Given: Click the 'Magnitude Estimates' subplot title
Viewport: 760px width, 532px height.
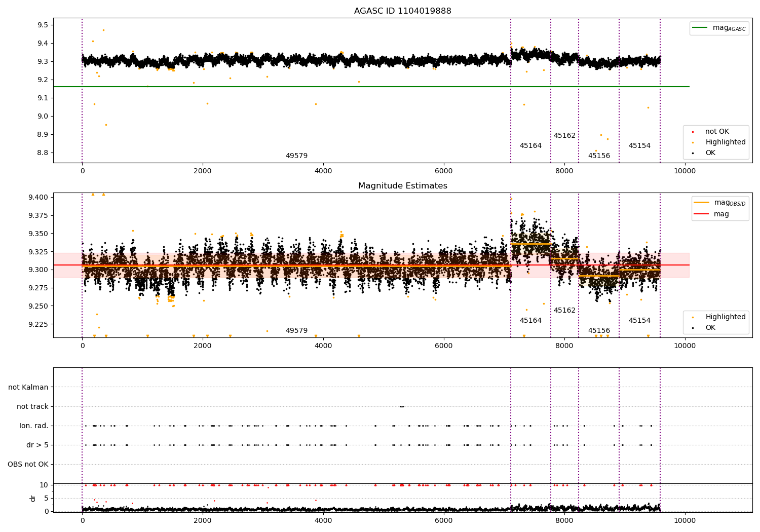Looking at the screenshot, I should [402, 186].
